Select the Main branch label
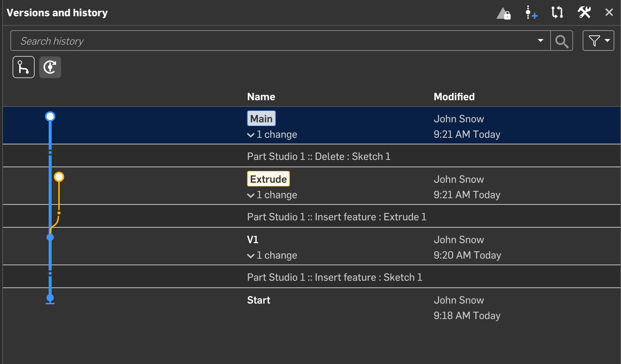 (x=261, y=119)
